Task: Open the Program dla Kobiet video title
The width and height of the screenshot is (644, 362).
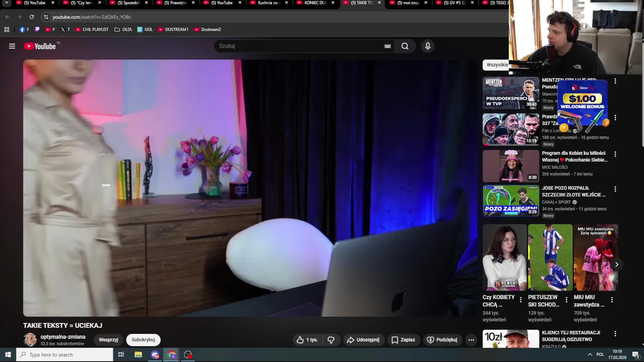Action: coord(575,156)
